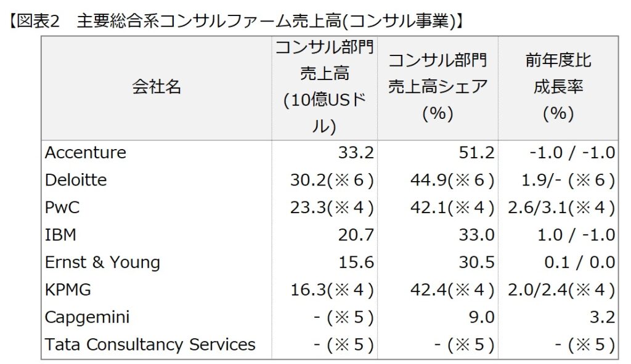Click the PwC company name cell
Viewport: 631px width, 364px height.
click(x=62, y=208)
